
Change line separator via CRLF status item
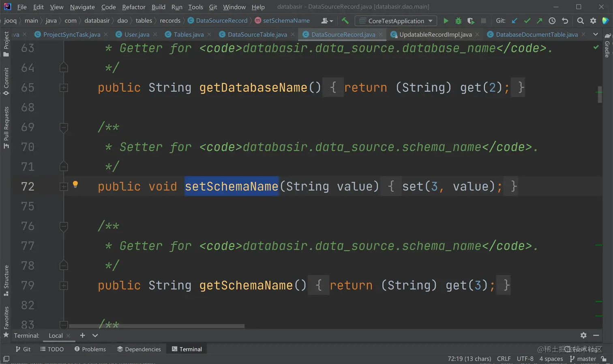click(x=504, y=359)
